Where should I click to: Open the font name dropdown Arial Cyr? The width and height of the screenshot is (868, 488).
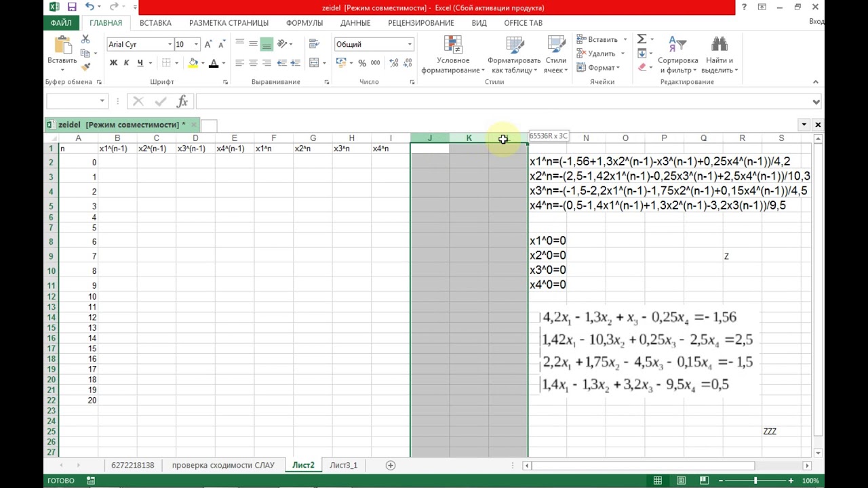pos(170,44)
